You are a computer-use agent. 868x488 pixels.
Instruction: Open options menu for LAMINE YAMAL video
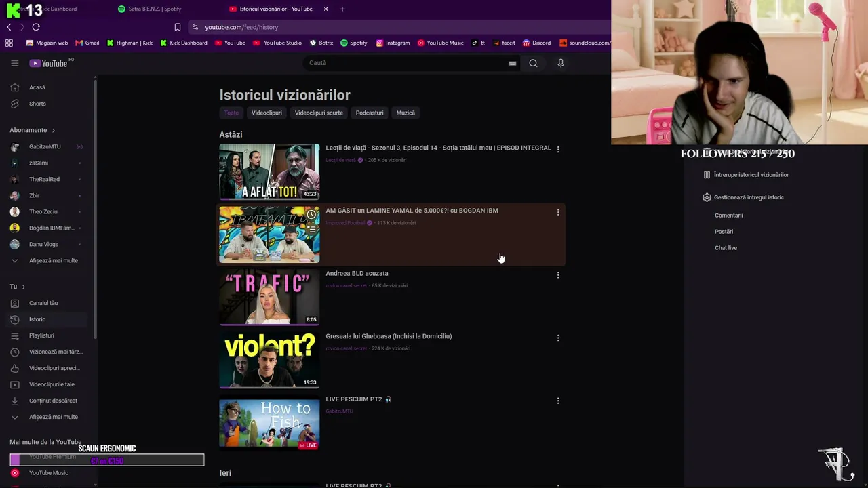[x=558, y=212]
